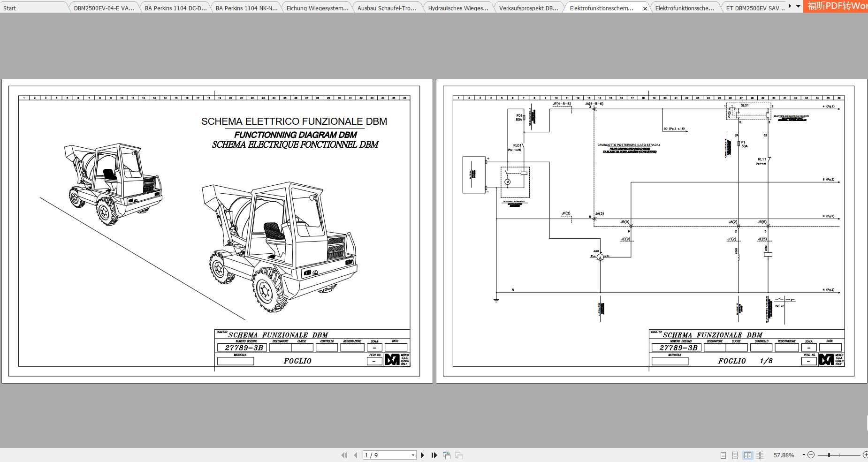Screen dimensions: 868x462
Task: Go to the previous page arrow
Action: 355,455
